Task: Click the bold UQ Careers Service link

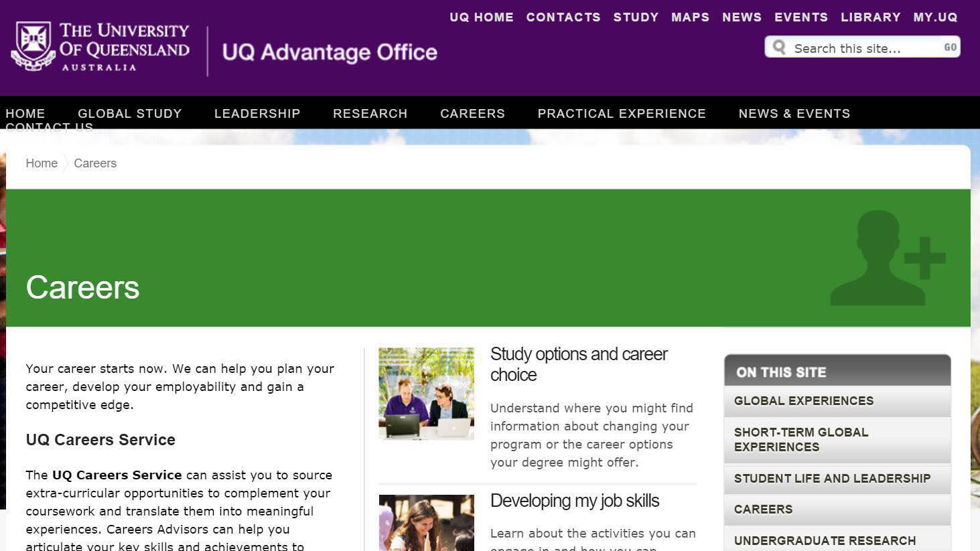Action: (x=117, y=475)
